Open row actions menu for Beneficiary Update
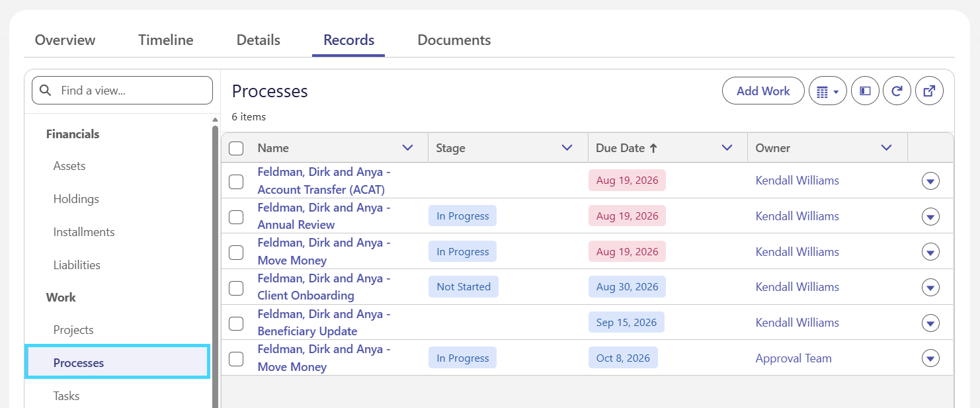Screen dimensions: 980x408 pyautogui.click(x=930, y=323)
